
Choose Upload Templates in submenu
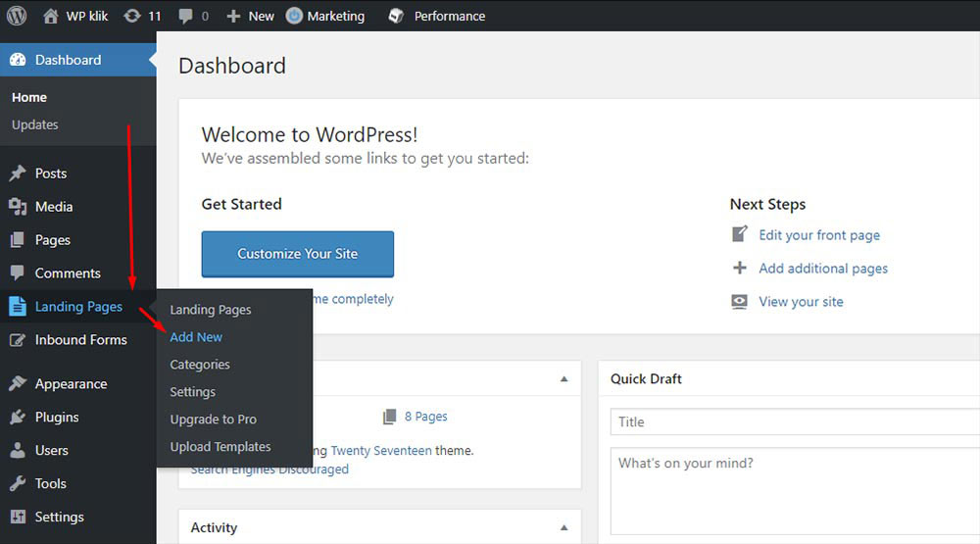[220, 446]
